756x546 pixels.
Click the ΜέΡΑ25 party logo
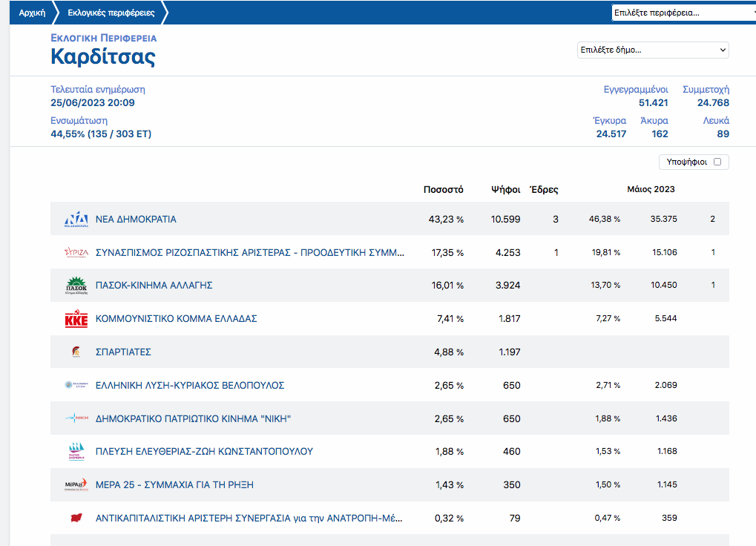(76, 485)
